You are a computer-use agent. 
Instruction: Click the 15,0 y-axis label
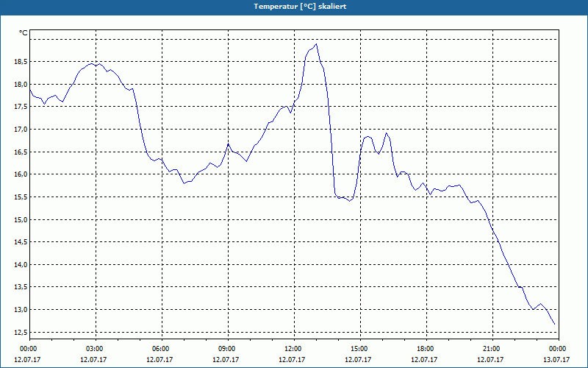(21, 219)
